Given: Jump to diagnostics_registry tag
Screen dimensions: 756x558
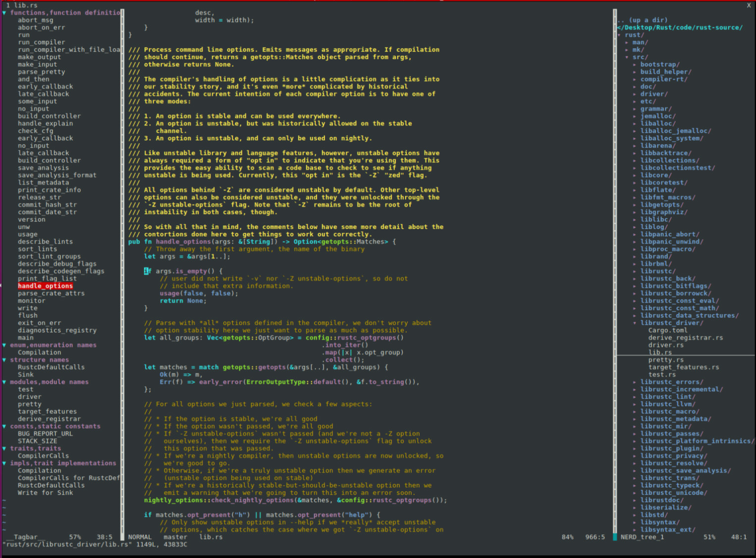Looking at the screenshot, I should [57, 330].
